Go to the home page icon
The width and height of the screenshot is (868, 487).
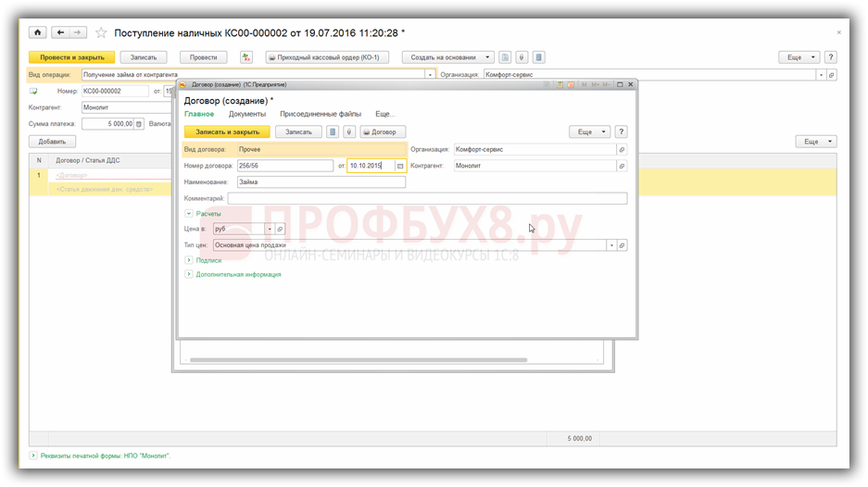click(x=37, y=32)
